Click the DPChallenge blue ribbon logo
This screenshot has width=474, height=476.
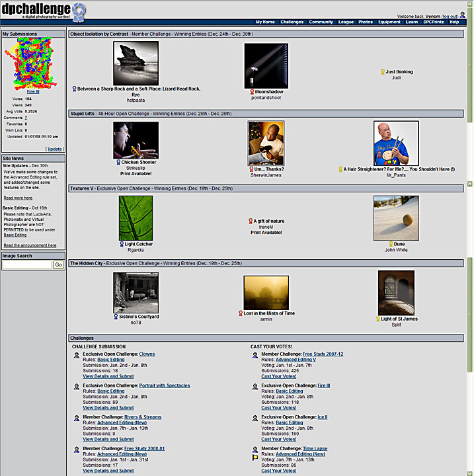coord(79,10)
